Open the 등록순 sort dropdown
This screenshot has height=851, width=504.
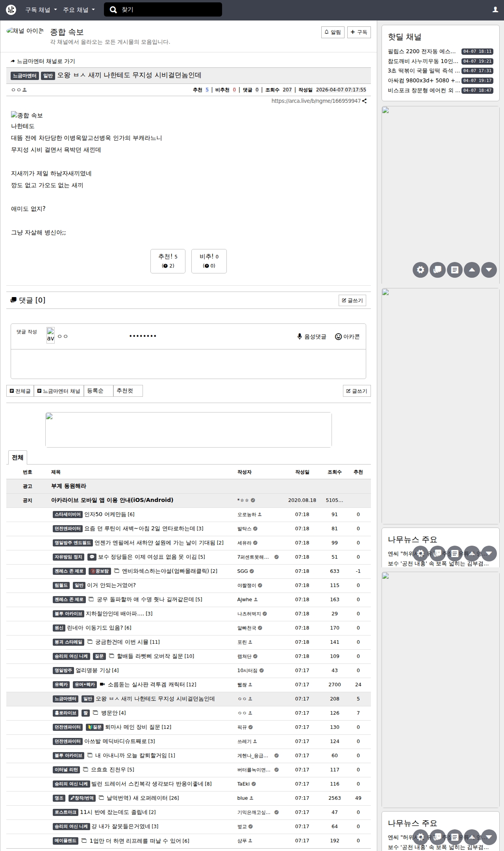click(x=98, y=391)
